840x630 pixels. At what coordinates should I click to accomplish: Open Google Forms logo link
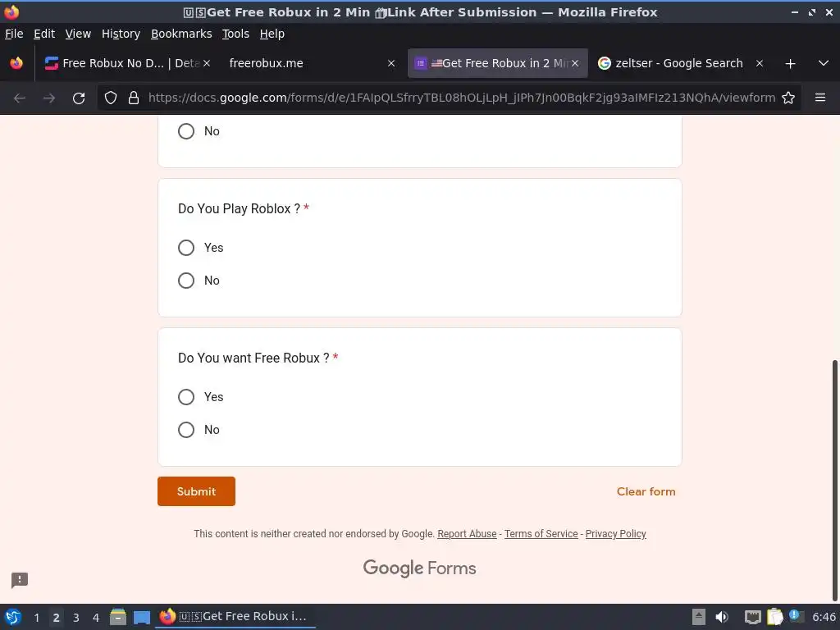(x=419, y=568)
